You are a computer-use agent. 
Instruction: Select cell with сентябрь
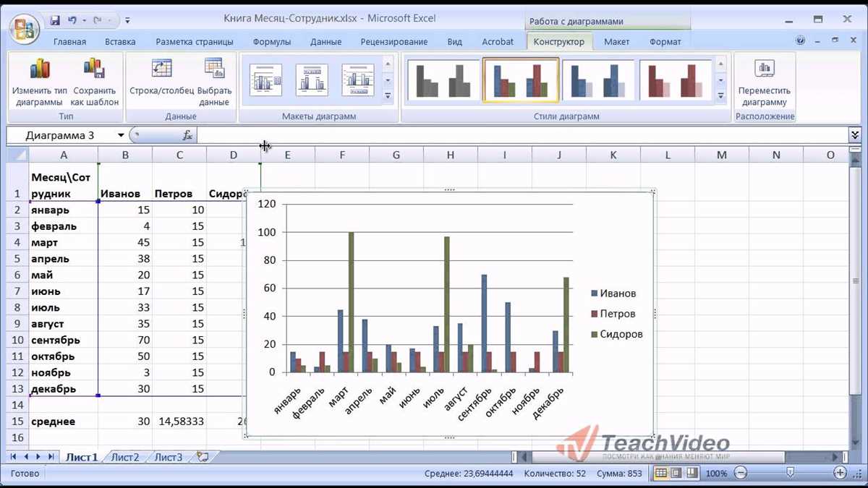tap(64, 340)
